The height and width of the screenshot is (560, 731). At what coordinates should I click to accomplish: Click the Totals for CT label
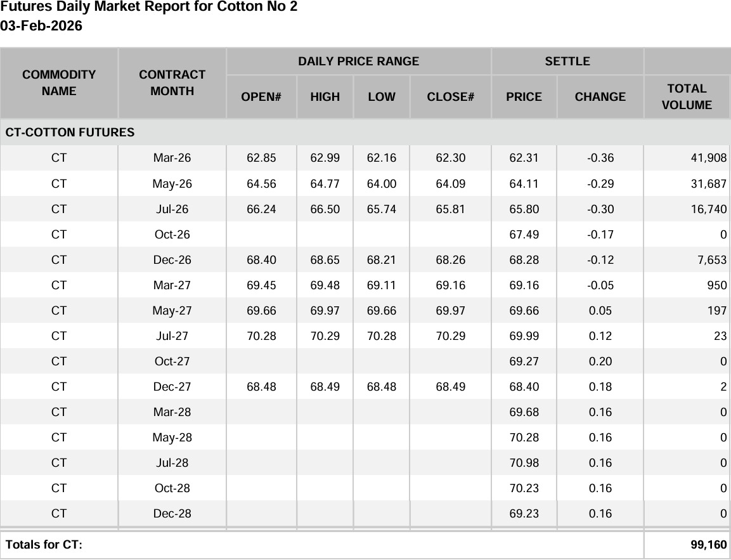click(x=44, y=545)
